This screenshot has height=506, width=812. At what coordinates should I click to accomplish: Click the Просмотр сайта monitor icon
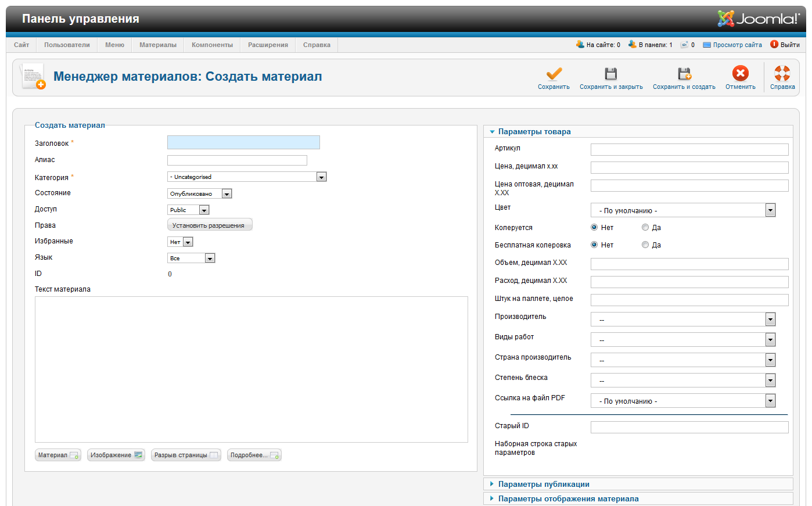[707, 45]
